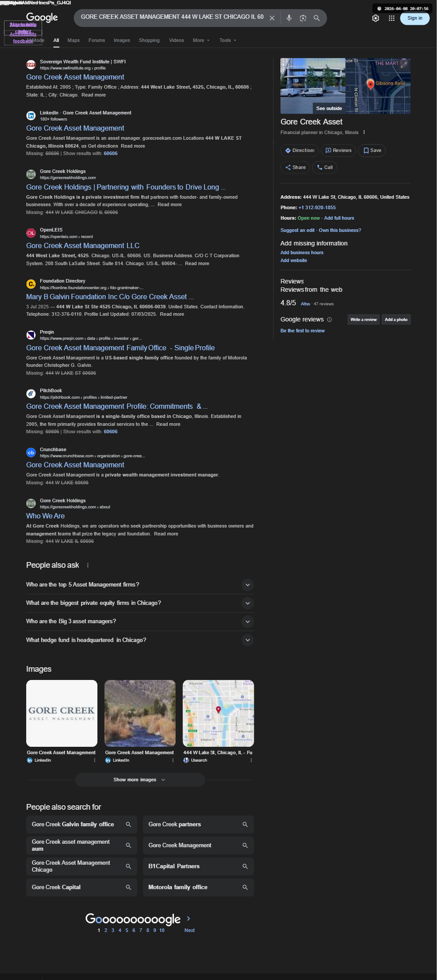Click Reviews button in knowledge panel

[338, 151]
